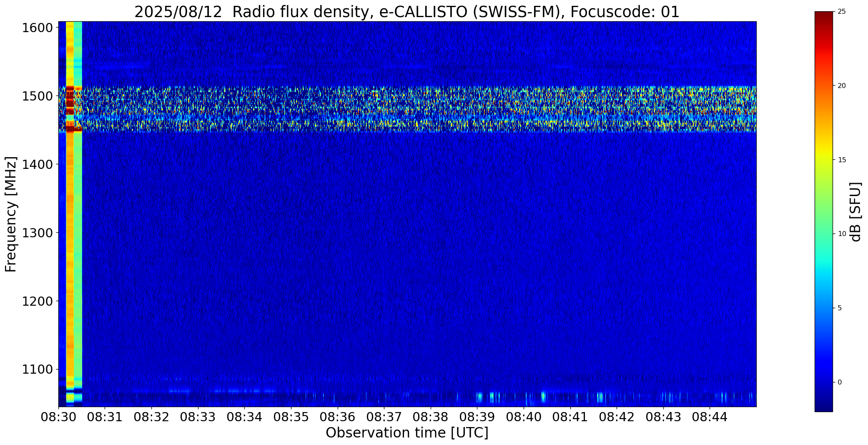Click the colorbar tick value 25

point(841,12)
